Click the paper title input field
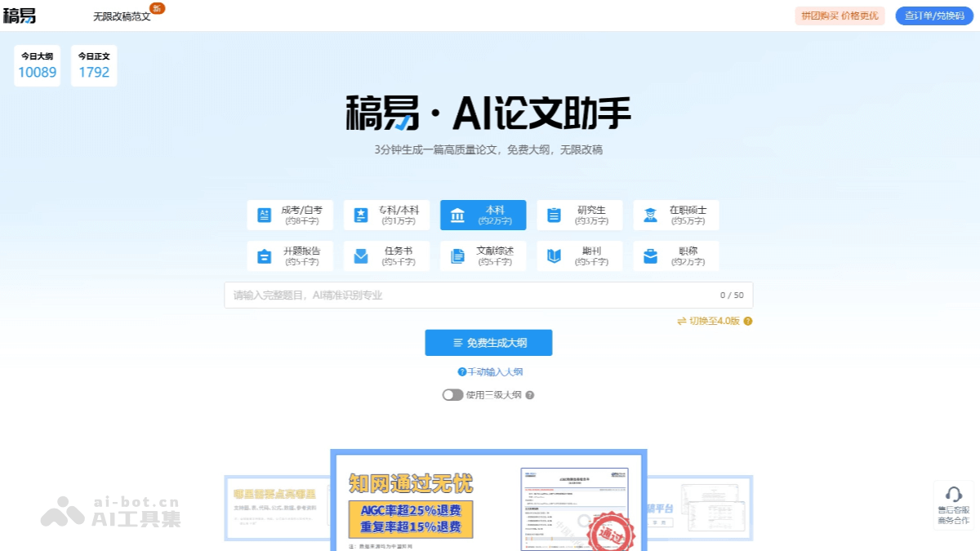The width and height of the screenshot is (980, 551). pos(488,295)
